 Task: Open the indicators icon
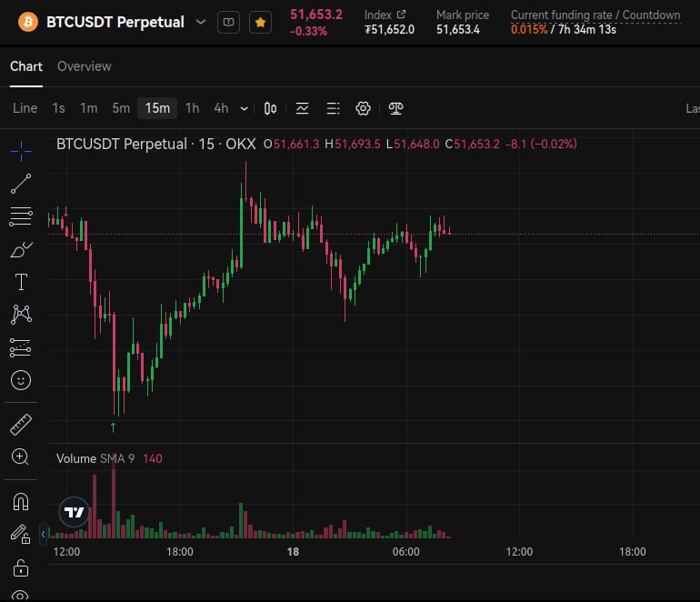302,108
